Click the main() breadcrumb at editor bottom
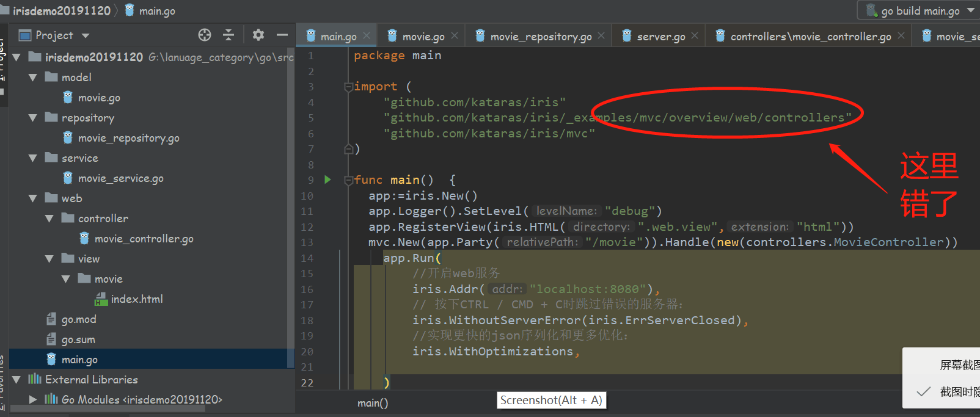The height and width of the screenshot is (417, 980). pyautogui.click(x=373, y=403)
